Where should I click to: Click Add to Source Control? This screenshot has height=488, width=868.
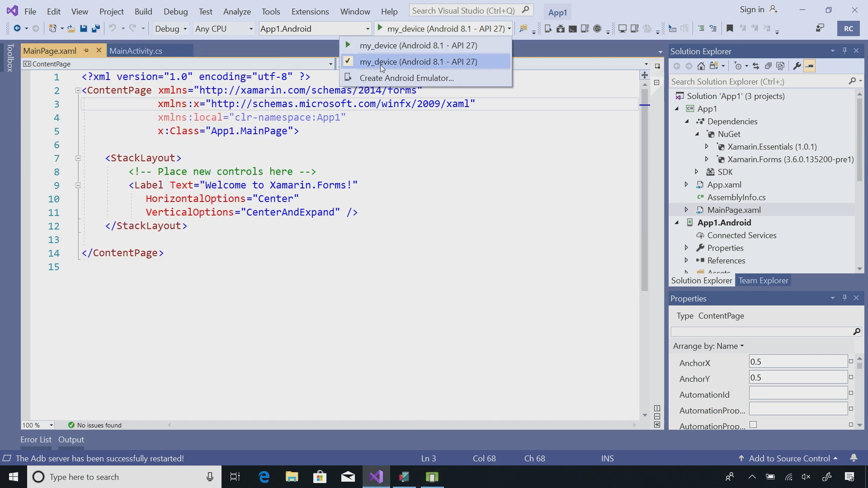[x=789, y=458]
